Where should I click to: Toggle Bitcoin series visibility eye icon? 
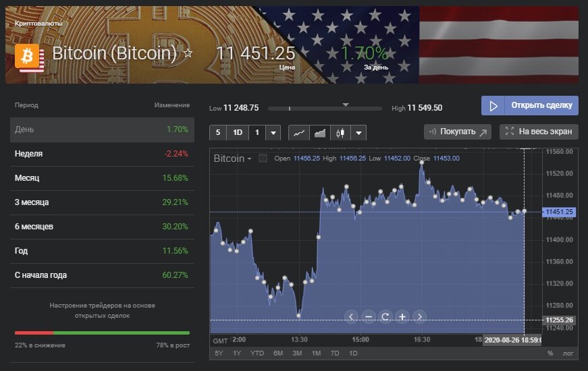click(x=263, y=159)
